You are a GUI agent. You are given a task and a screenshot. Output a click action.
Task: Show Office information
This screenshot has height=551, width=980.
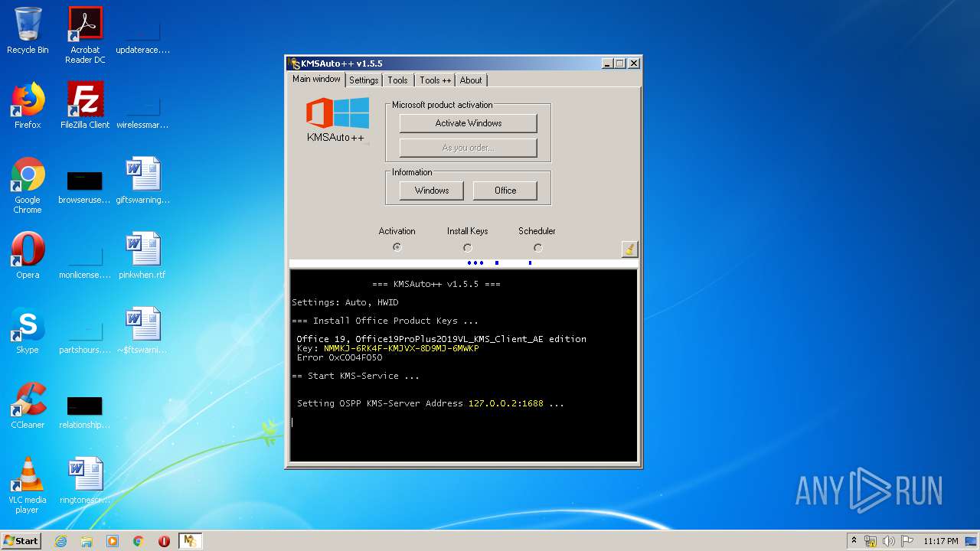pyautogui.click(x=505, y=191)
